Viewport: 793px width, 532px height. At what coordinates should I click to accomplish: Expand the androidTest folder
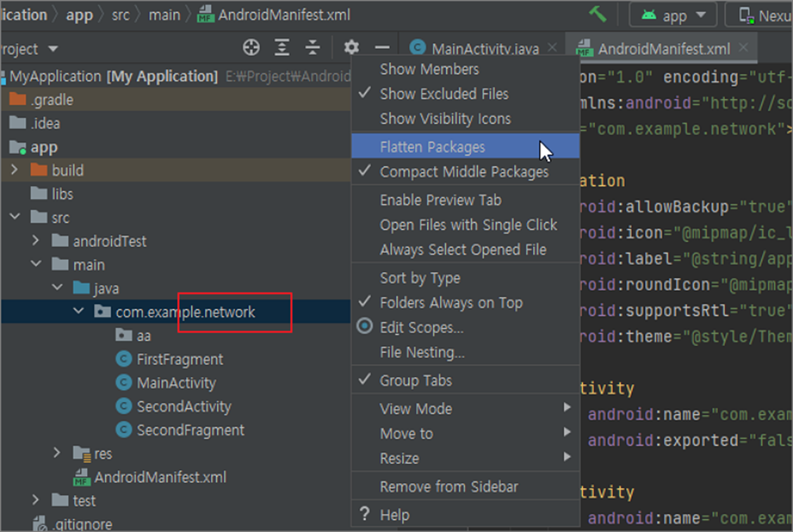(x=36, y=241)
